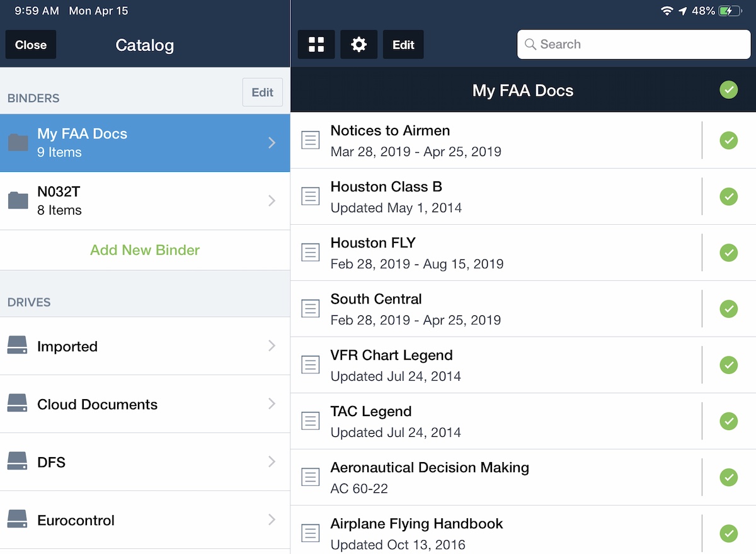Click the Notices to Airmen document icon
756x554 pixels.
[x=310, y=140]
